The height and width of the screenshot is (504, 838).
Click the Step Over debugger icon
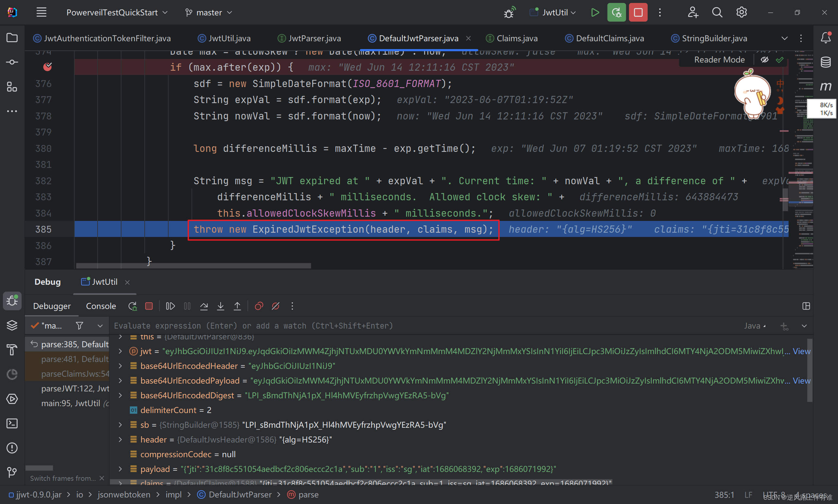pyautogui.click(x=204, y=306)
